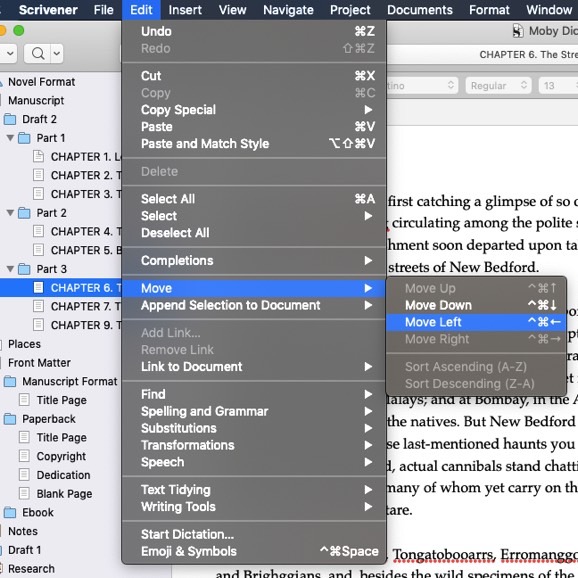The height and width of the screenshot is (578, 578).
Task: Select Front Matter in the binder
Action: (39, 363)
